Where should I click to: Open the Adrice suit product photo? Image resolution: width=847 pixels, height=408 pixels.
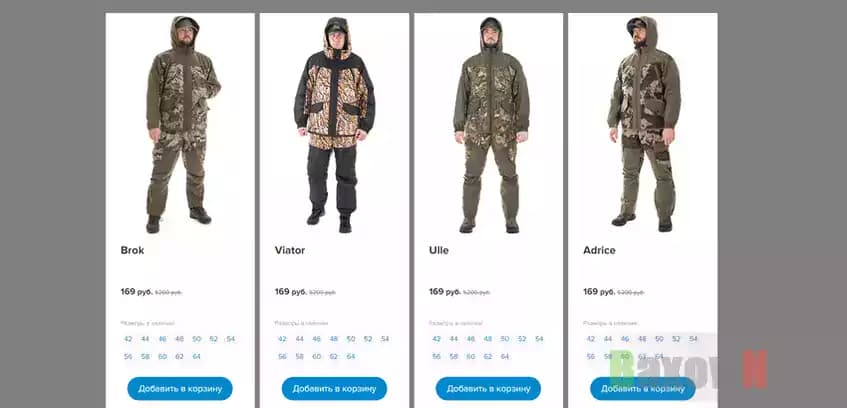(644, 124)
